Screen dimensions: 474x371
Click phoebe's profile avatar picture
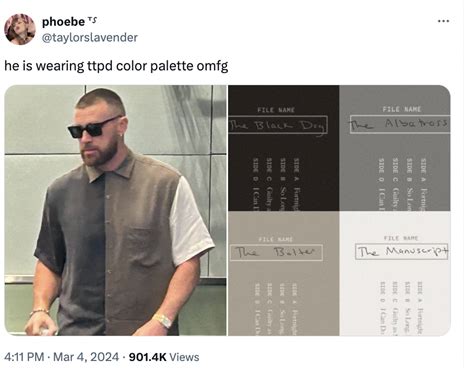point(20,29)
